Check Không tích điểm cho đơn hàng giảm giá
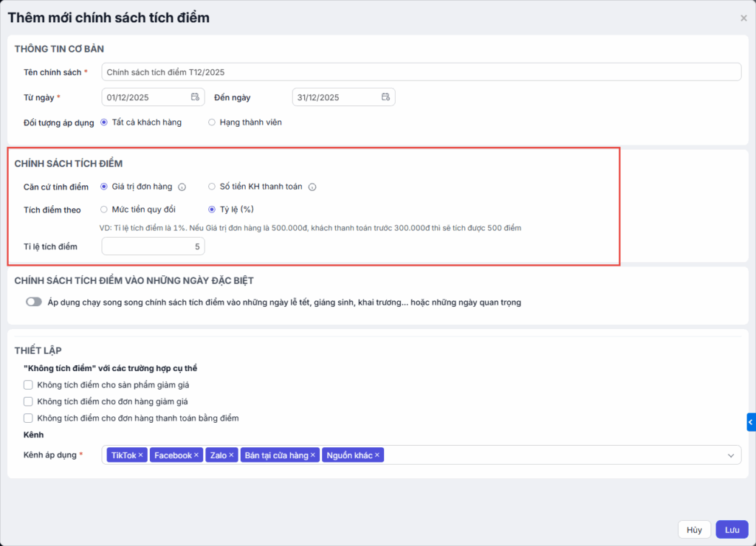 click(x=28, y=401)
